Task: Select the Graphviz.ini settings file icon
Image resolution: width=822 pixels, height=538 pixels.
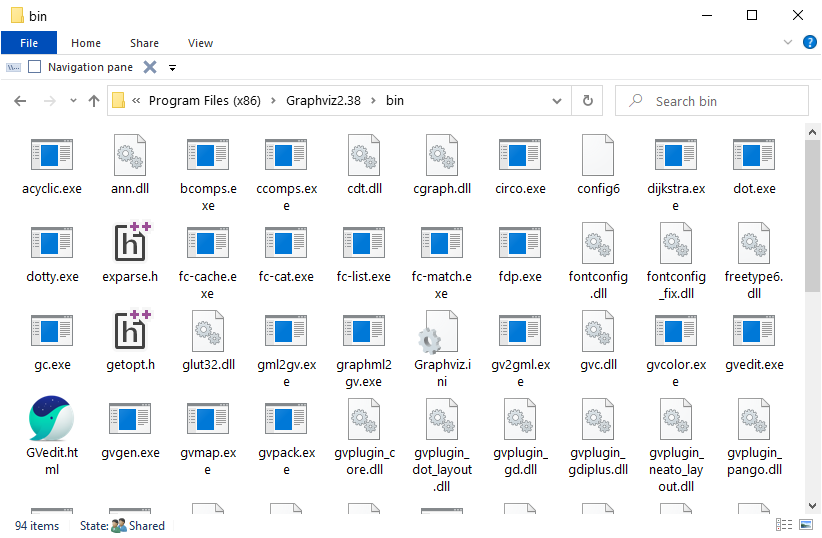Action: point(439,331)
